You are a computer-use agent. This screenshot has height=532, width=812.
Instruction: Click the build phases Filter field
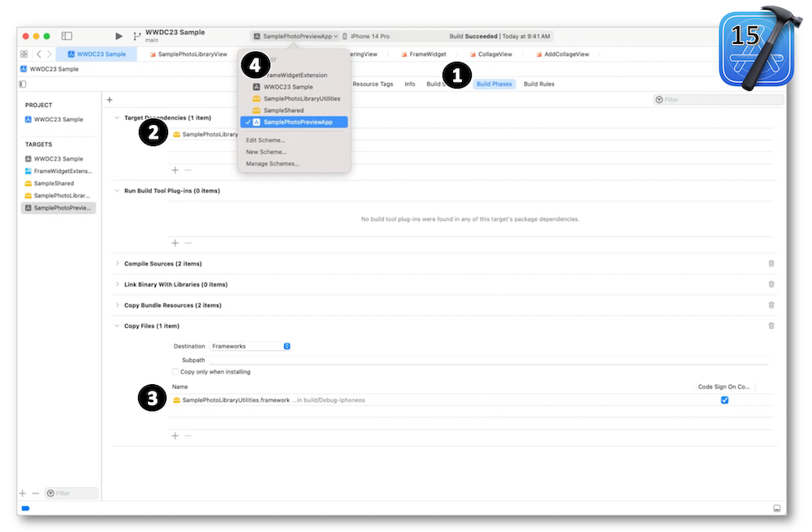click(x=719, y=99)
